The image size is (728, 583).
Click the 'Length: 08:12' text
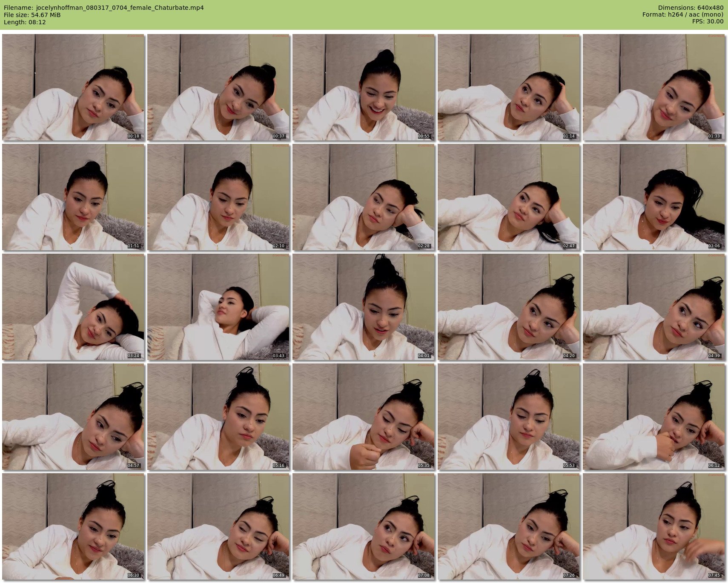tap(25, 22)
